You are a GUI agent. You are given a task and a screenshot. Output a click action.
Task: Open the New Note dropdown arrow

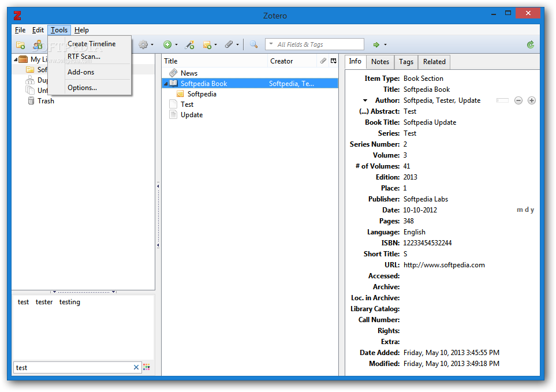click(x=215, y=44)
